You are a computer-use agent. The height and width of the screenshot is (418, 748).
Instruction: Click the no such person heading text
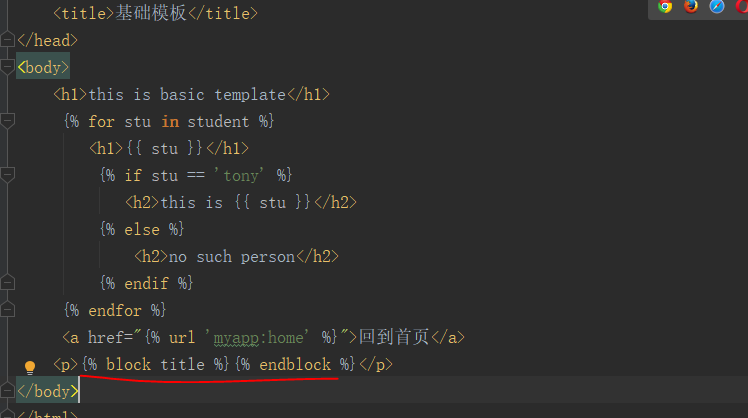232,257
